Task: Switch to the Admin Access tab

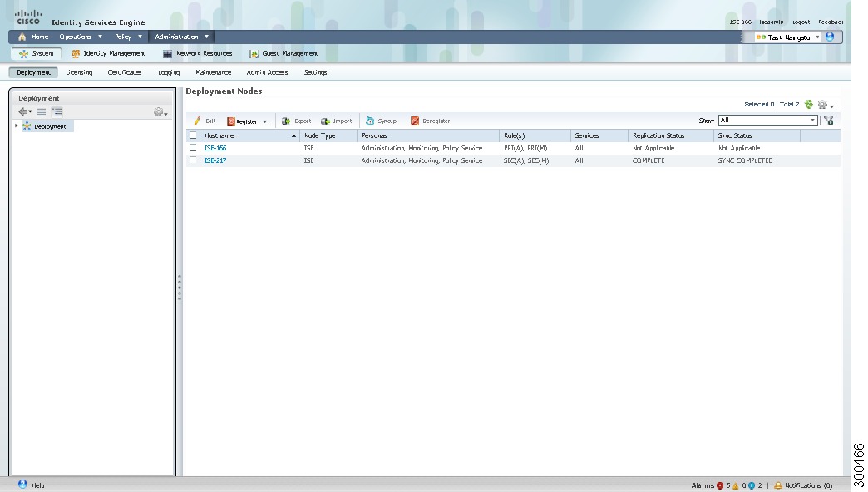Action: (x=267, y=72)
